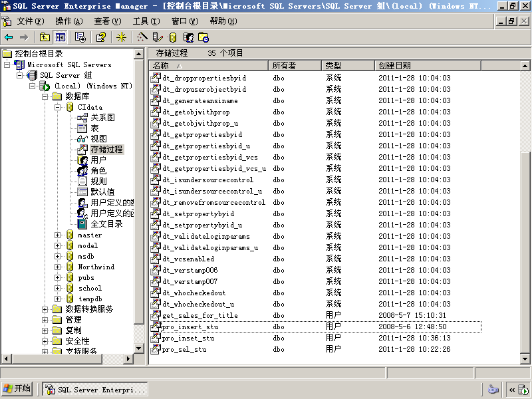Select the 全文目录 node
The width and height of the screenshot is (532, 399).
coord(106,224)
